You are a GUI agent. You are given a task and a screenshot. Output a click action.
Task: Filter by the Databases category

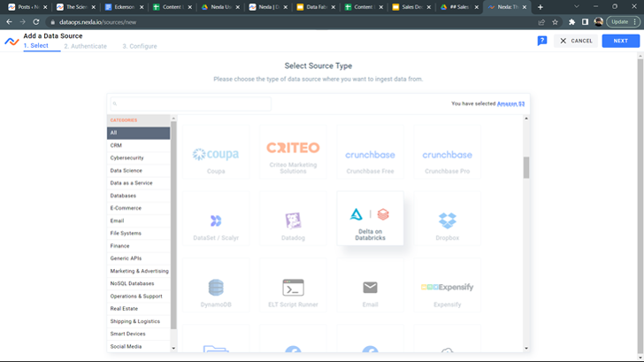[123, 196]
